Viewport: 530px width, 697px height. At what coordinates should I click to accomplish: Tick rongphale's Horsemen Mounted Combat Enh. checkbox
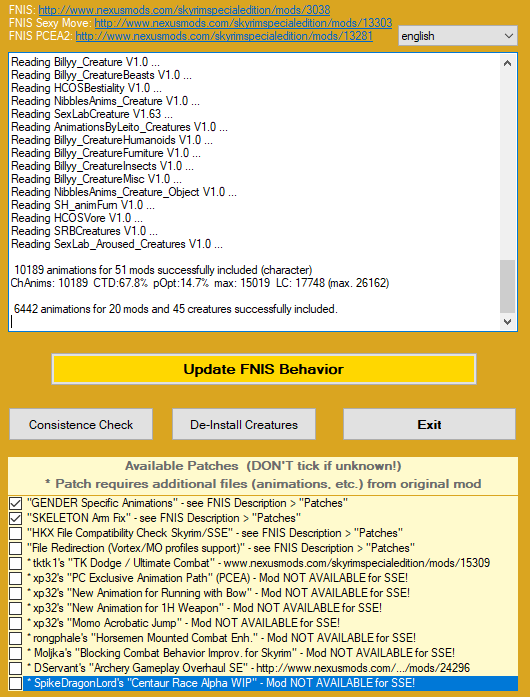(16, 638)
